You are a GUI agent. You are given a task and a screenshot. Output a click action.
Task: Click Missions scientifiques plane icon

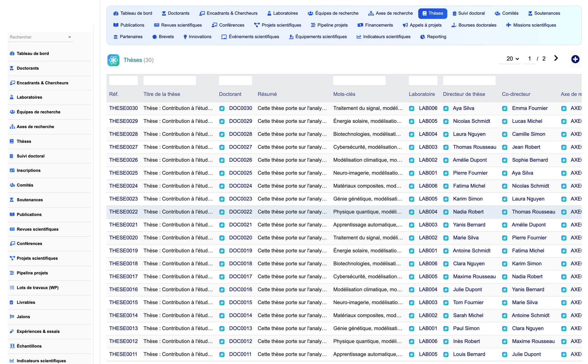[x=509, y=25]
